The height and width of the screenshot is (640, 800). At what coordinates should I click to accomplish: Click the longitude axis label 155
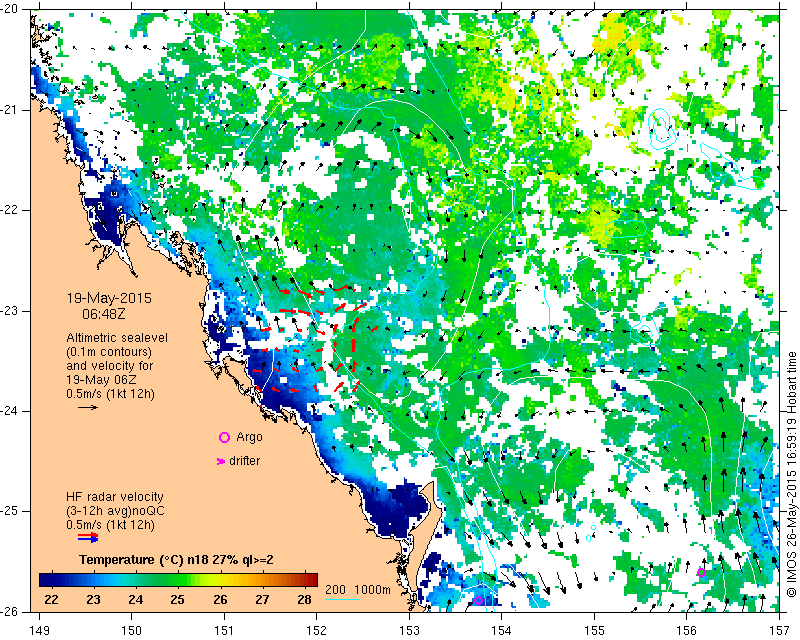pyautogui.click(x=595, y=631)
